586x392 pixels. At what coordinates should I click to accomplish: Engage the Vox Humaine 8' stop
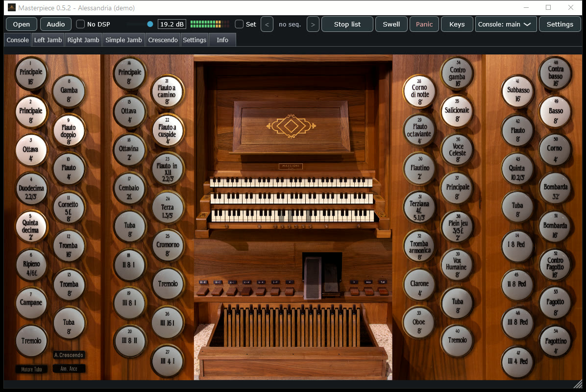pos(457,265)
